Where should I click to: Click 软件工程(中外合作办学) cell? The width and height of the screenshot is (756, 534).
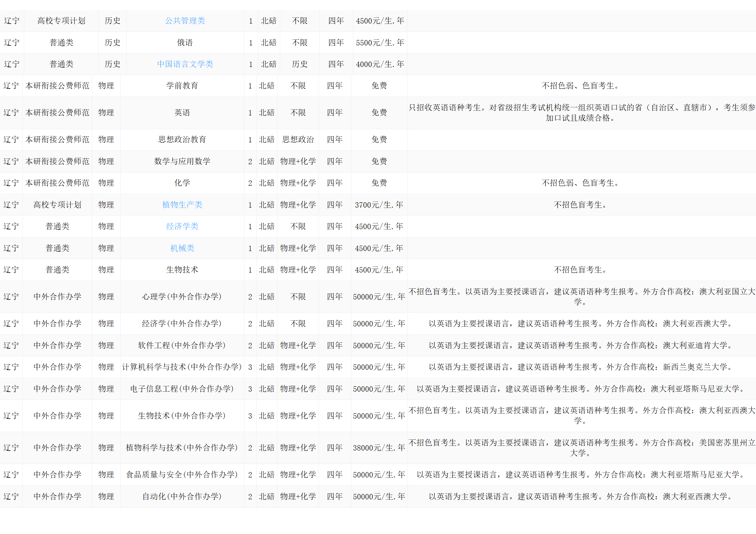[182, 345]
